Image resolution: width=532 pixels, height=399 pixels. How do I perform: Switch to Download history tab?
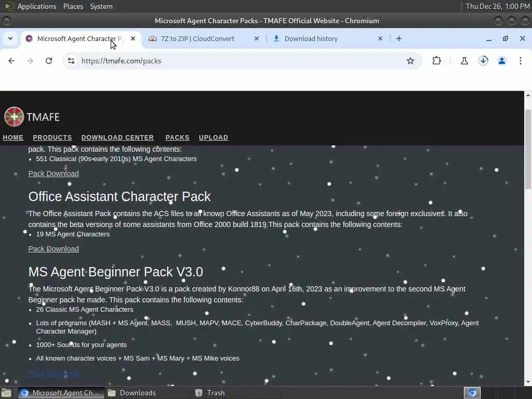point(327,38)
